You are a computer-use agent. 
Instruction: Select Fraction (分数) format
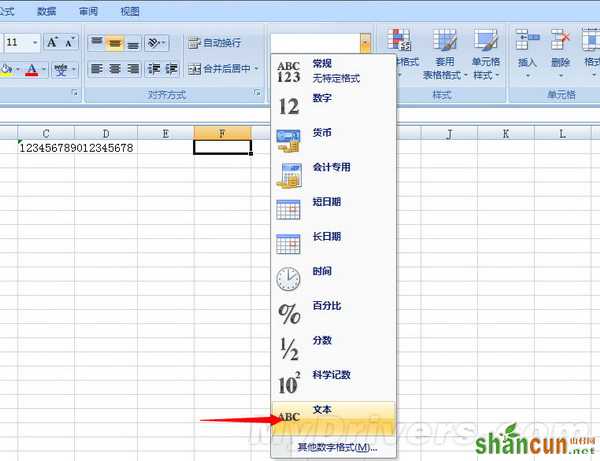tap(333, 348)
